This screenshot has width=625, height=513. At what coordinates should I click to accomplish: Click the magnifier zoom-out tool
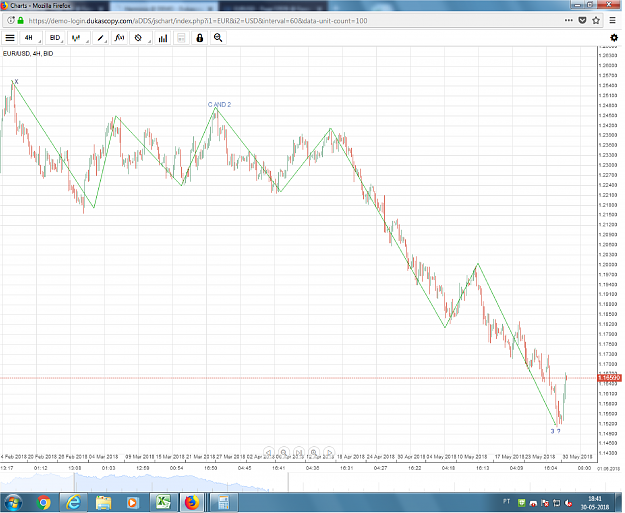218,38
